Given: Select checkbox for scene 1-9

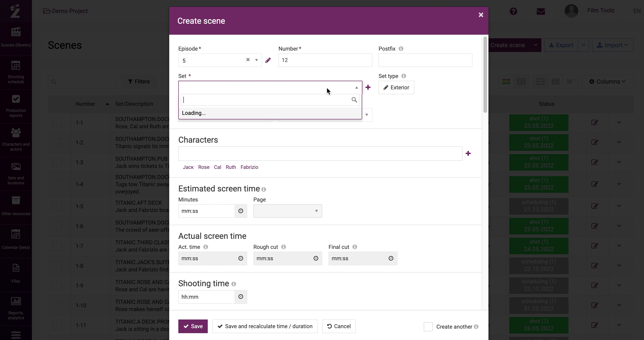Looking at the screenshot, I should 57,286.
